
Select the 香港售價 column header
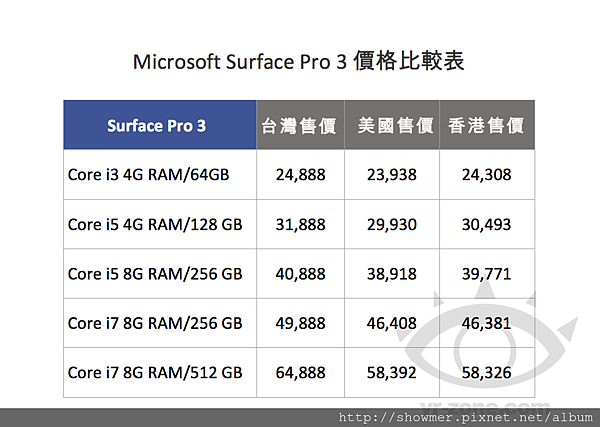(x=487, y=125)
